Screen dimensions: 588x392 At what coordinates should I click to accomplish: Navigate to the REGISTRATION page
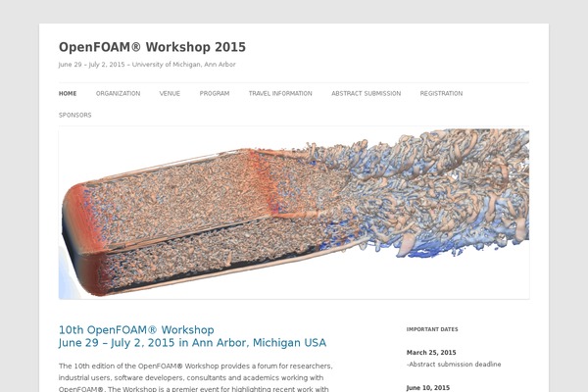pyautogui.click(x=441, y=94)
